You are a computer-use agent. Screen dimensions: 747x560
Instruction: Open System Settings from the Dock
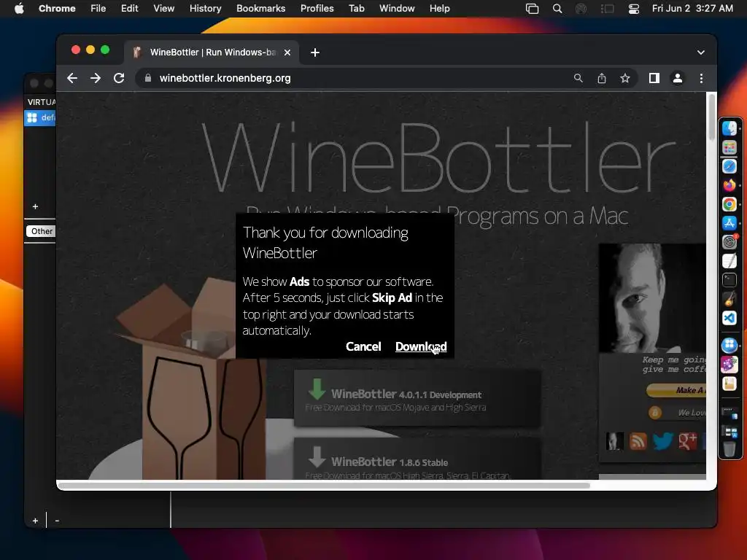(729, 242)
